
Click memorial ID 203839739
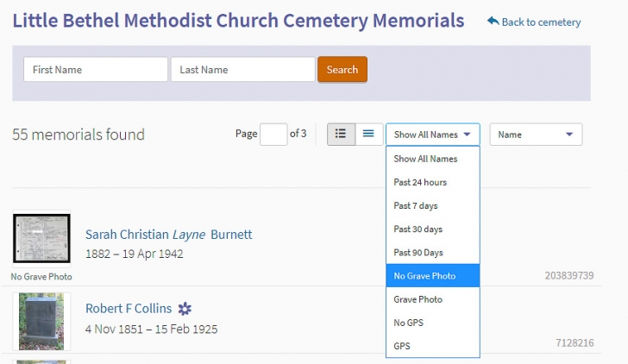569,275
